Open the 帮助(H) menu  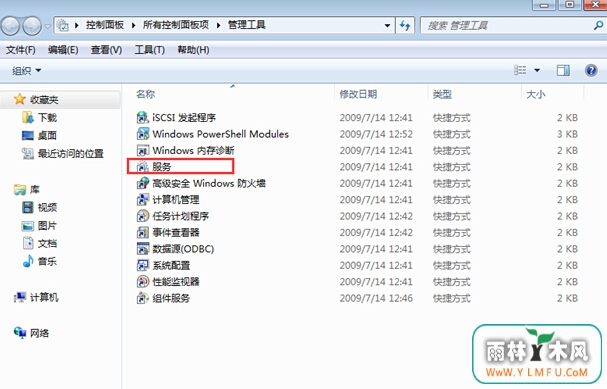click(x=193, y=50)
